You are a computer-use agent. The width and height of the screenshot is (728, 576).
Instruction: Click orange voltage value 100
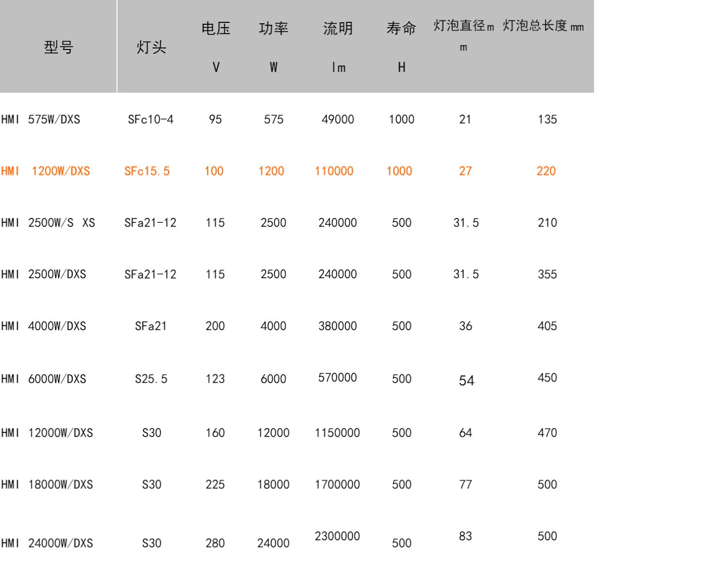pyautogui.click(x=214, y=171)
